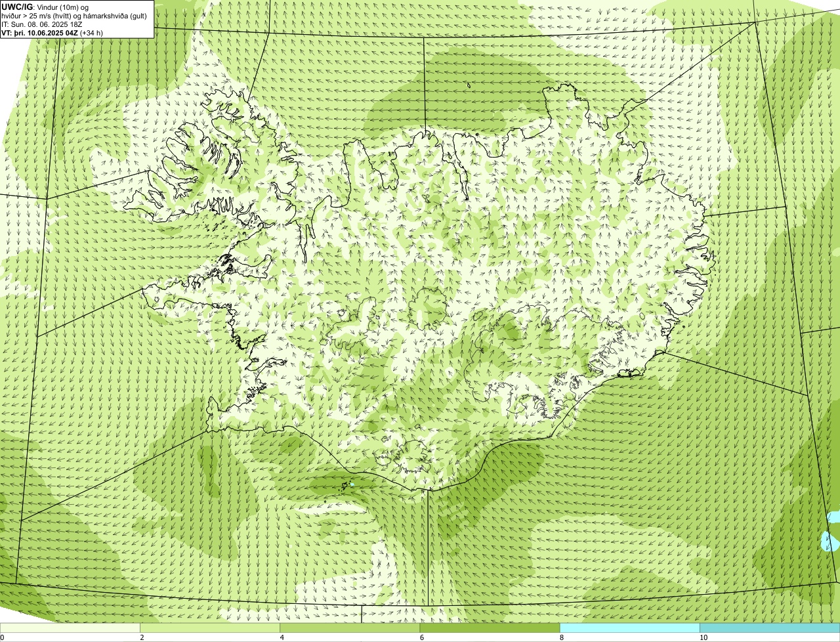Click the initial time 'IT: Sun. 08. 06. 2025 18Z'
The width and height of the screenshot is (840, 642).
click(42, 24)
